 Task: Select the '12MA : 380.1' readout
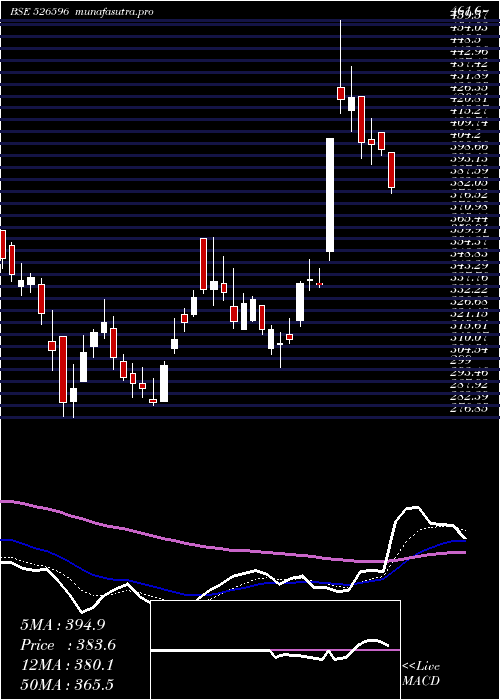pyautogui.click(x=67, y=665)
